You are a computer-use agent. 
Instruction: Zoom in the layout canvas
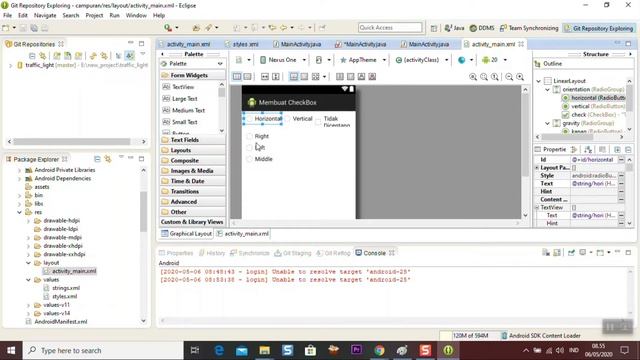point(520,77)
